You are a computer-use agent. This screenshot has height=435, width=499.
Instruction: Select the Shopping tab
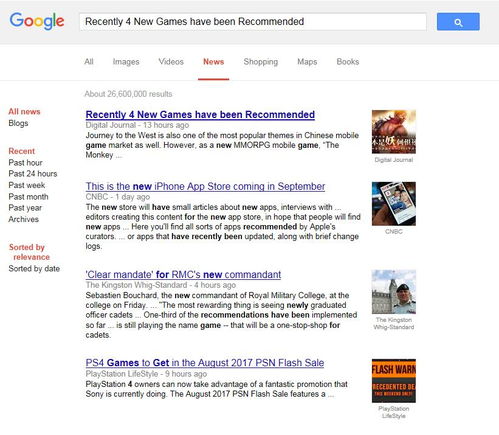coord(261,62)
